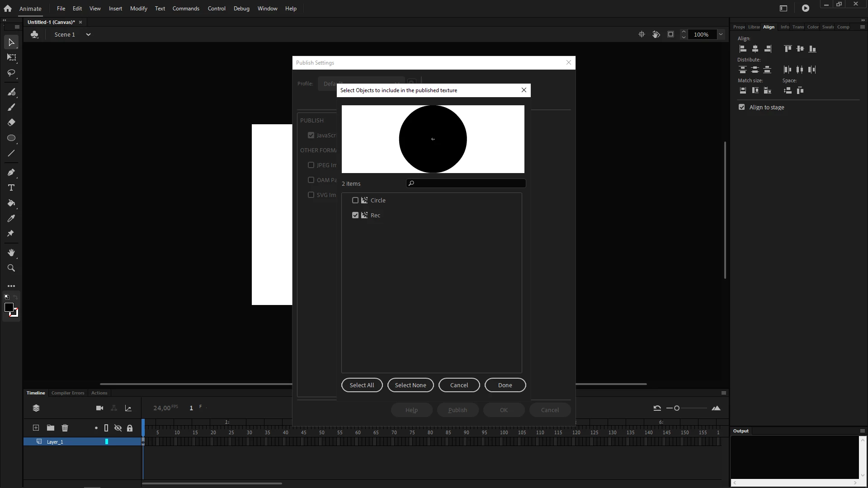The image size is (868, 488).
Task: Uncheck the Rec object checkbox
Action: (x=355, y=215)
